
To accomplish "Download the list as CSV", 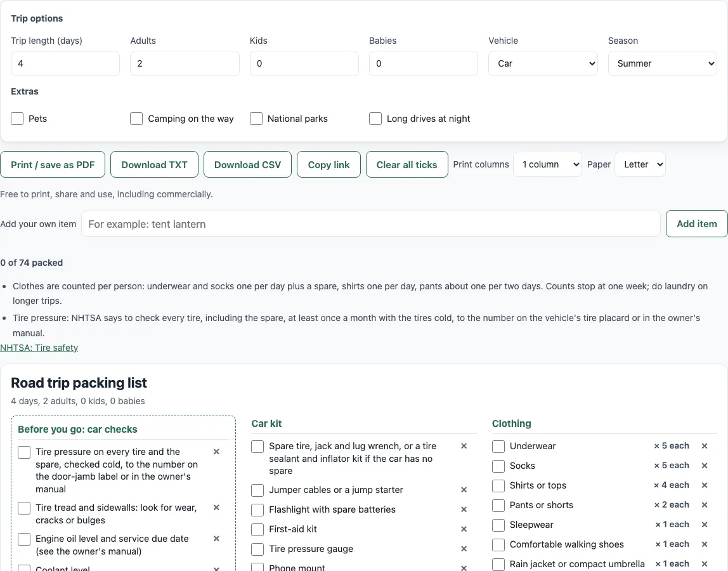I will (x=247, y=164).
